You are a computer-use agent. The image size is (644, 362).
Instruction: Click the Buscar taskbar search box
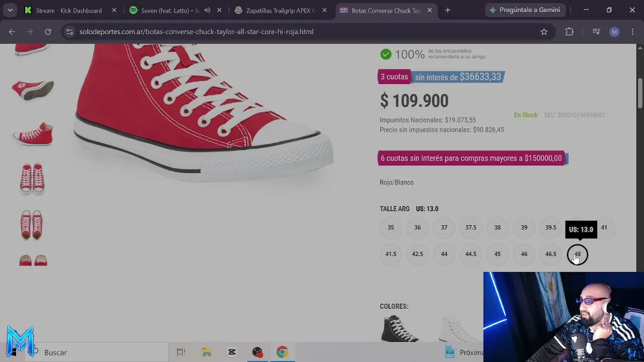(x=97, y=352)
